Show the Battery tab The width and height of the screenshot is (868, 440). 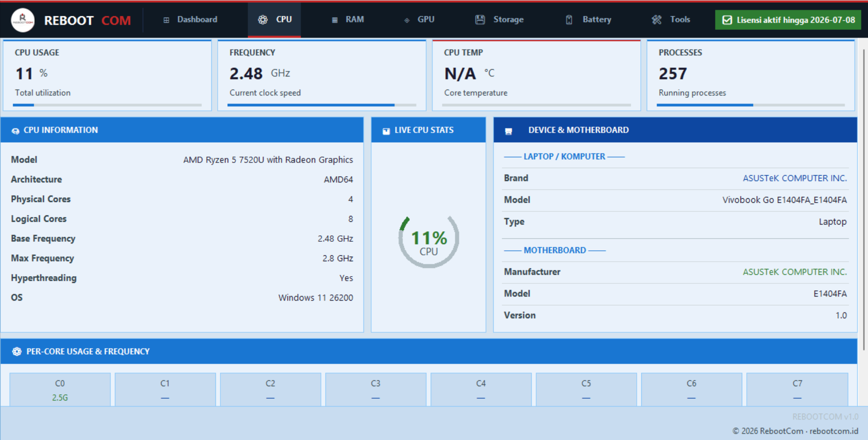pos(588,19)
